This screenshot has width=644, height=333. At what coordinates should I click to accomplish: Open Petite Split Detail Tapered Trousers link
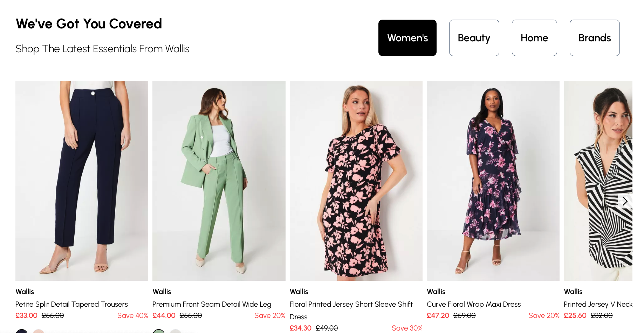pos(71,304)
